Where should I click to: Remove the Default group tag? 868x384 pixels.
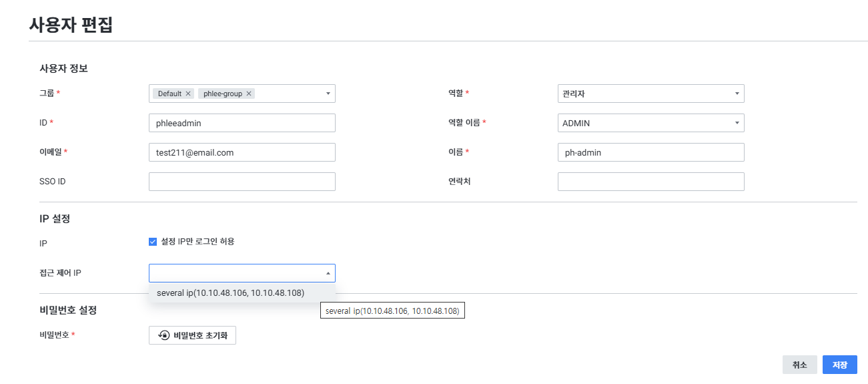coord(188,94)
